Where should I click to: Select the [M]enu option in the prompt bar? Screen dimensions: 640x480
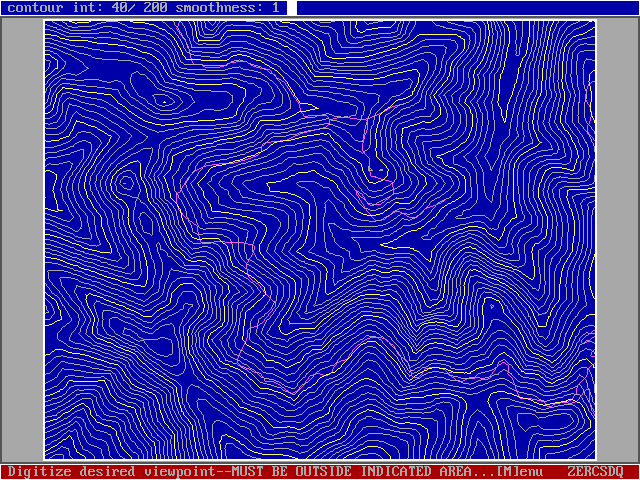pos(520,471)
